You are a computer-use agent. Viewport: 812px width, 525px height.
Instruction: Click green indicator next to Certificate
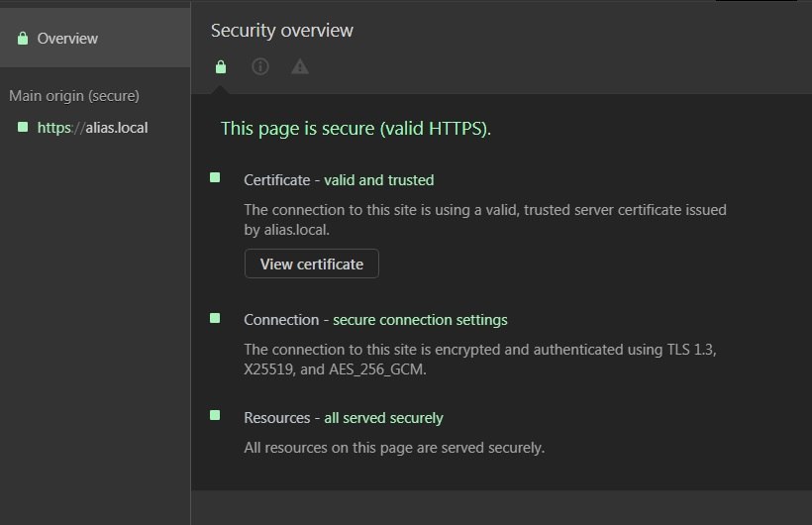[215, 177]
